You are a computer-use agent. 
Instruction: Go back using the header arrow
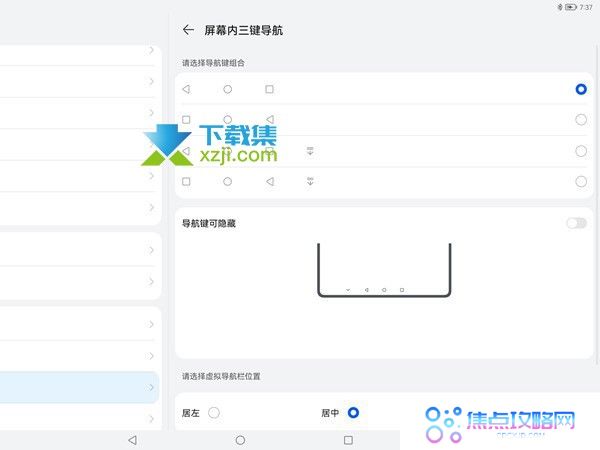[188, 30]
